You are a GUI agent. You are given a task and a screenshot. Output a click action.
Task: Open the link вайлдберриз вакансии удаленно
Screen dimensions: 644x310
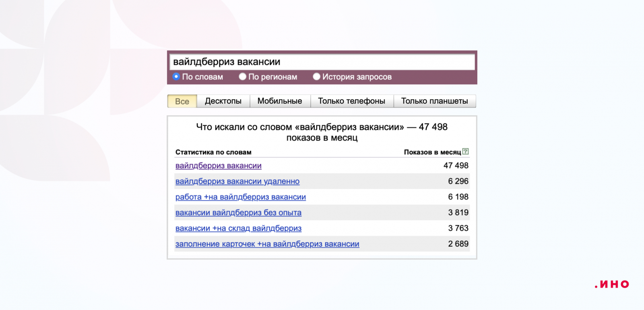[237, 181]
